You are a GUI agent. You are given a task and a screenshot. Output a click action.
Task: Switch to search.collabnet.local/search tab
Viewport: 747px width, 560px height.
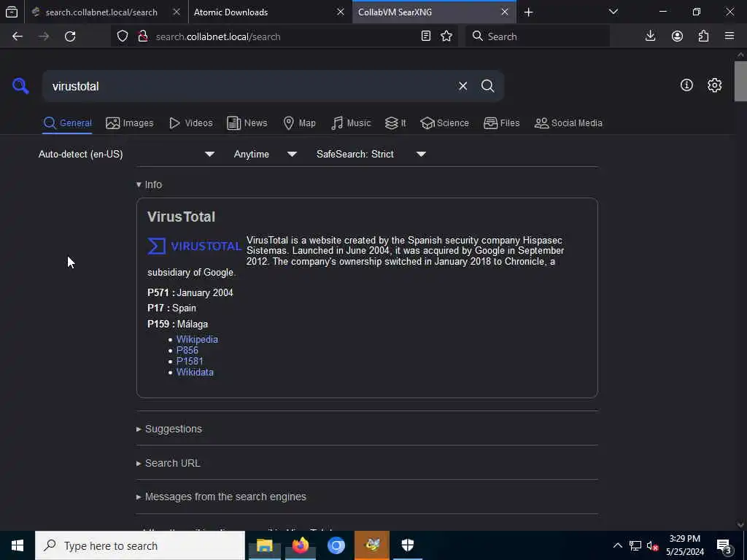click(101, 12)
